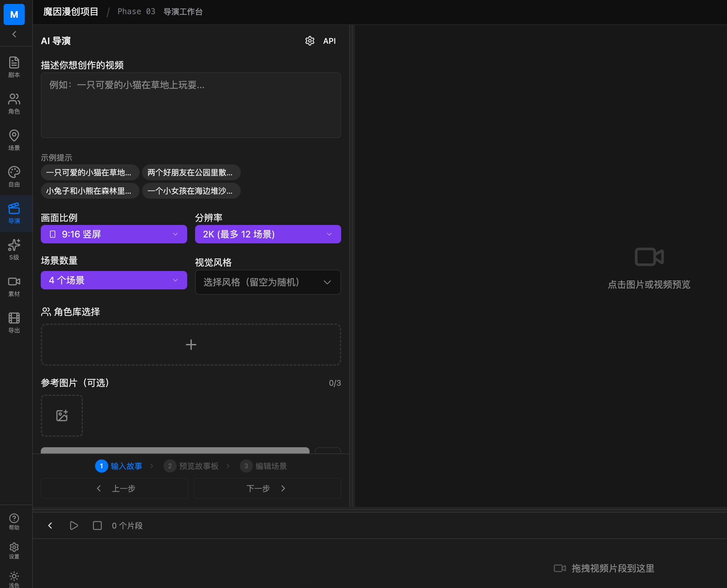This screenshot has height=588, width=727.
Task: Click the 下一步 next button
Action: [267, 488]
